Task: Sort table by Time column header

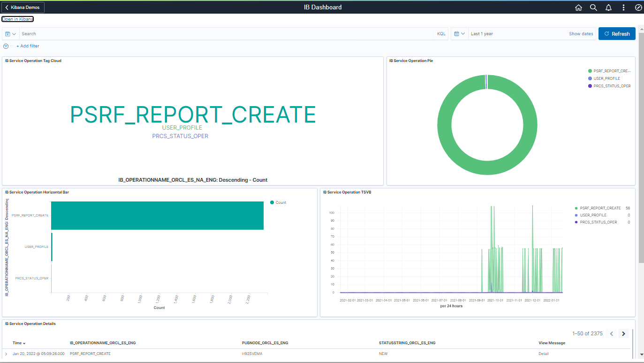Action: point(19,343)
